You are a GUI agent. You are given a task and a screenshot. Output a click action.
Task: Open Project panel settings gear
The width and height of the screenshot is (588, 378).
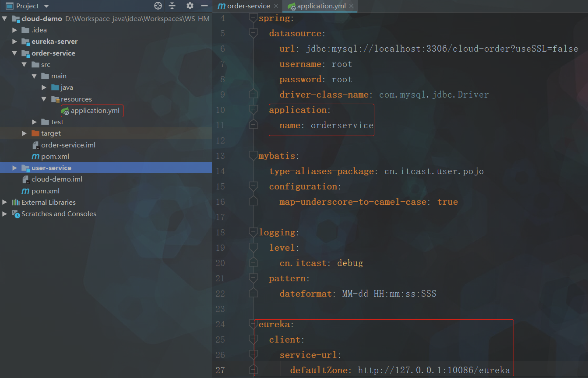click(x=190, y=6)
